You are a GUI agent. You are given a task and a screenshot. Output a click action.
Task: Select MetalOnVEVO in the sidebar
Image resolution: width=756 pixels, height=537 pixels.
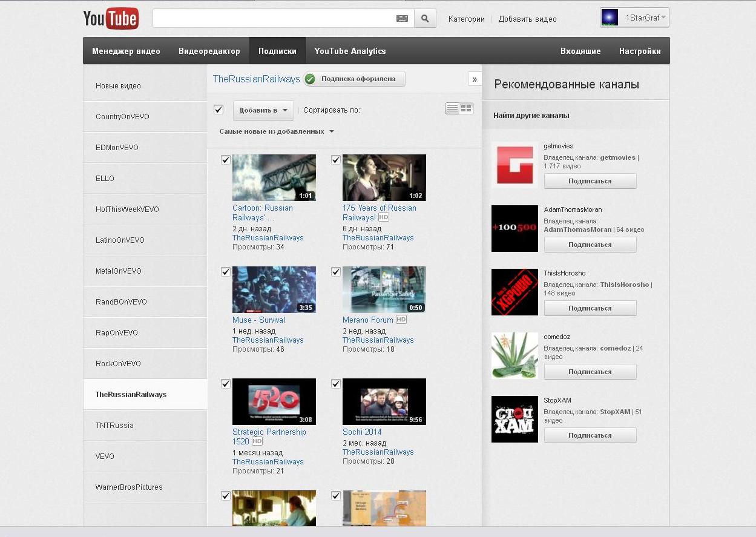tap(145, 271)
